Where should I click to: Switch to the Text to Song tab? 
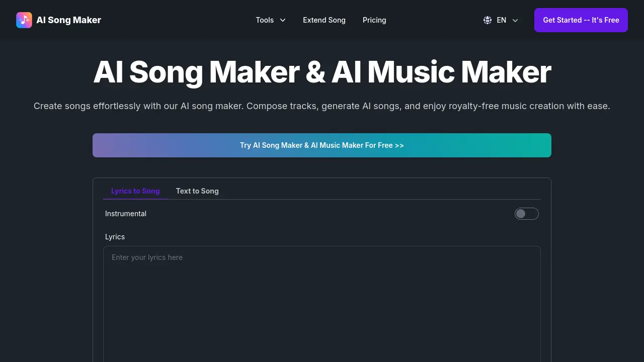197,191
